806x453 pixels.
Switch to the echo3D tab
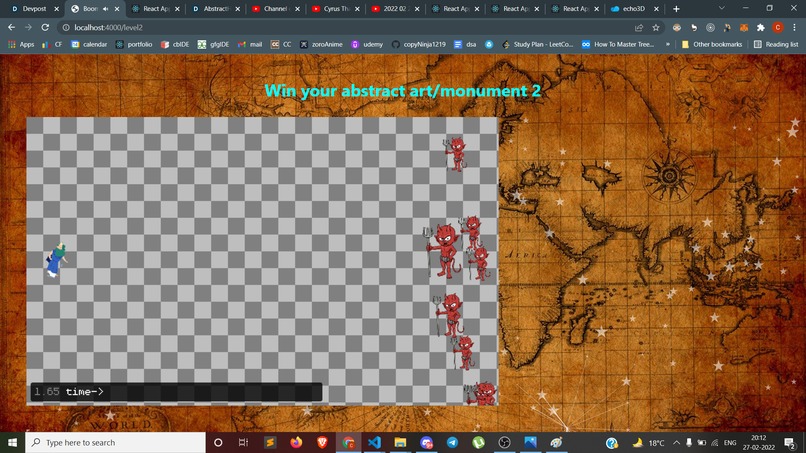(x=634, y=9)
